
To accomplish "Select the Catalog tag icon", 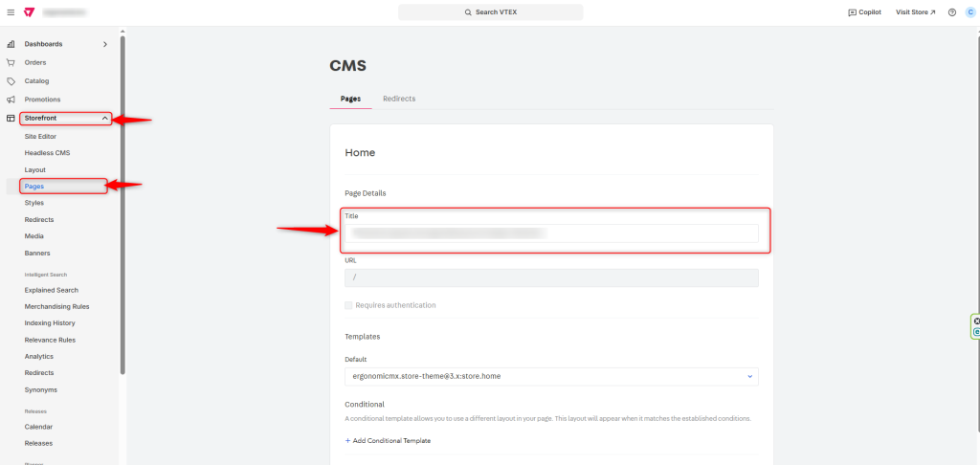I will click(x=11, y=81).
